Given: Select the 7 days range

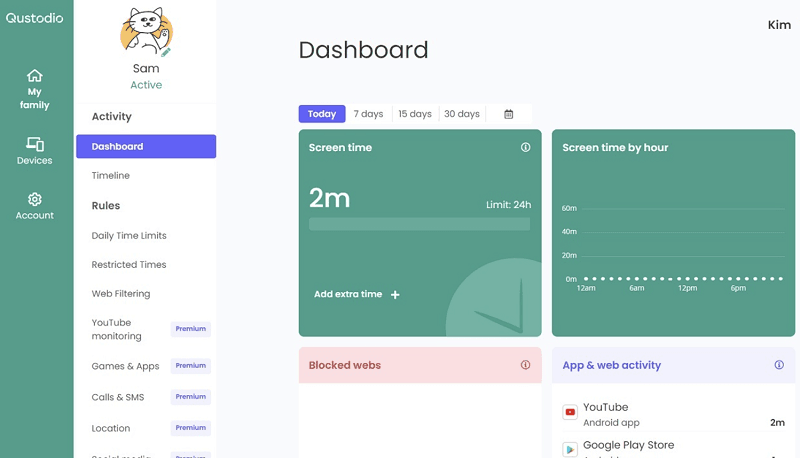Looking at the screenshot, I should coord(368,114).
